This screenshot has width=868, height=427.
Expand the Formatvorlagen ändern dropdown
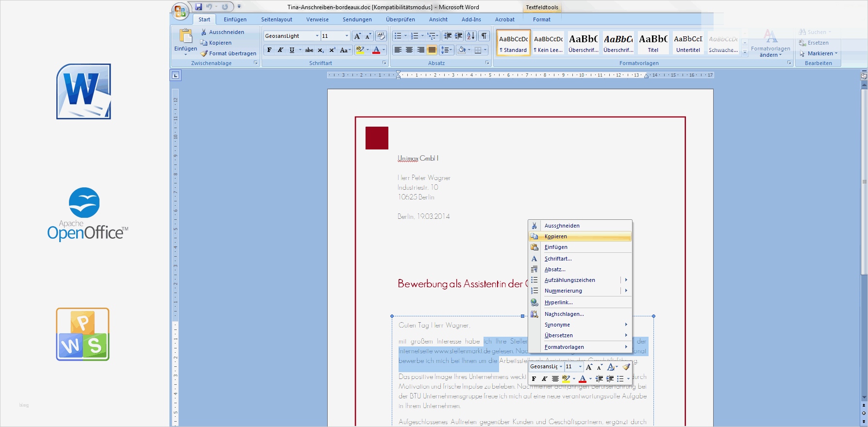(x=770, y=44)
